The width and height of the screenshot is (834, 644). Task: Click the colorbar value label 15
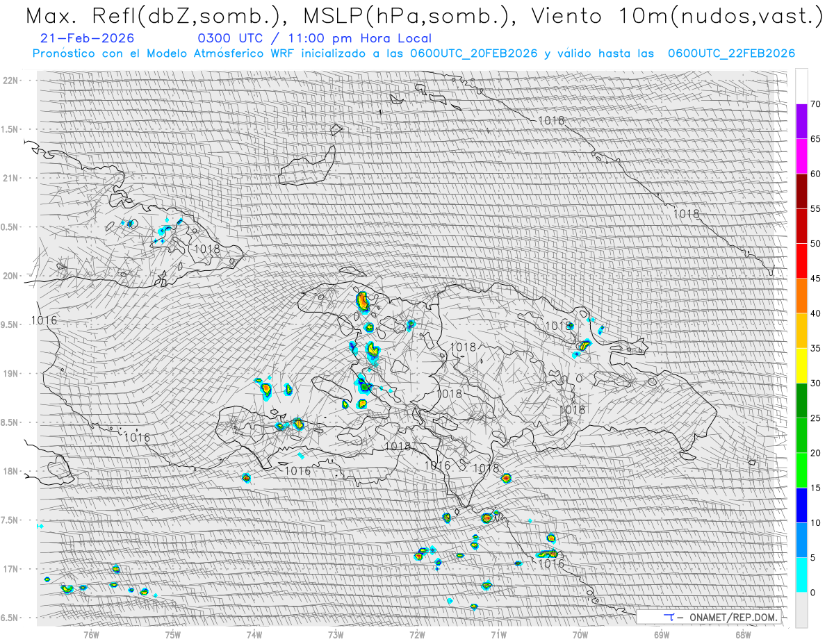[x=817, y=488]
